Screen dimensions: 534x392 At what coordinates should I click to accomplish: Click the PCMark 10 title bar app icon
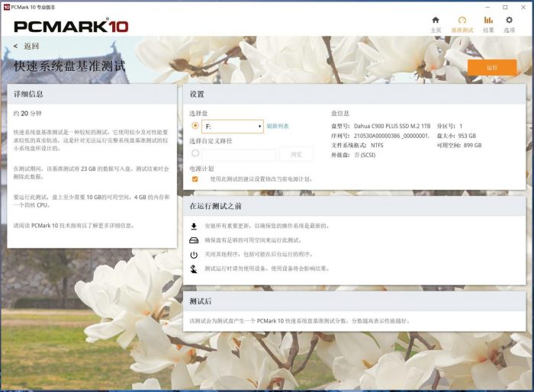coord(7,7)
